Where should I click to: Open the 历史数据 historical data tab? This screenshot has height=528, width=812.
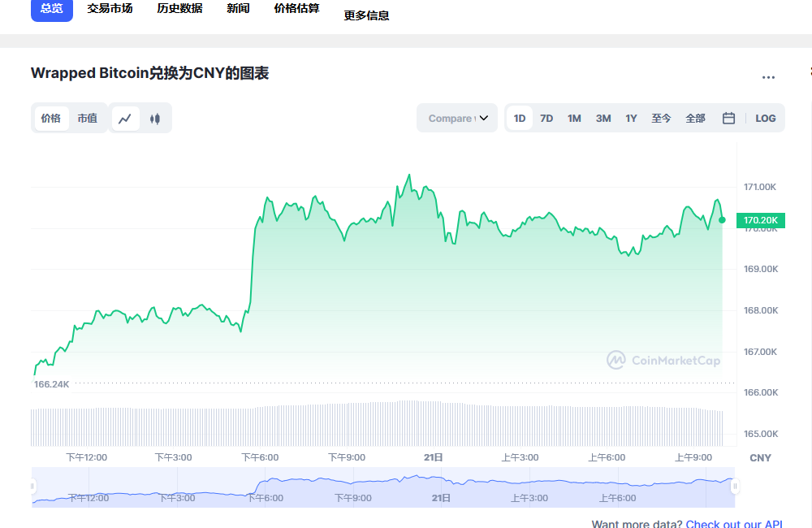[179, 8]
